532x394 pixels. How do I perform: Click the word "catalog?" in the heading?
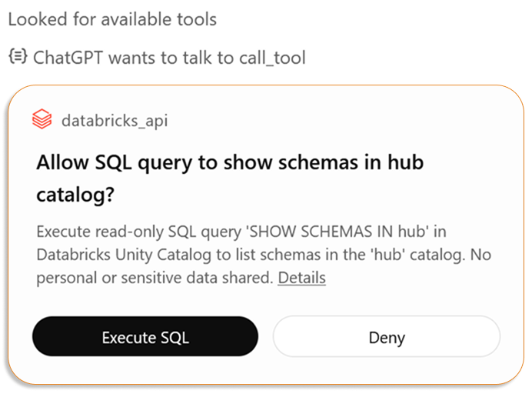pos(75,195)
